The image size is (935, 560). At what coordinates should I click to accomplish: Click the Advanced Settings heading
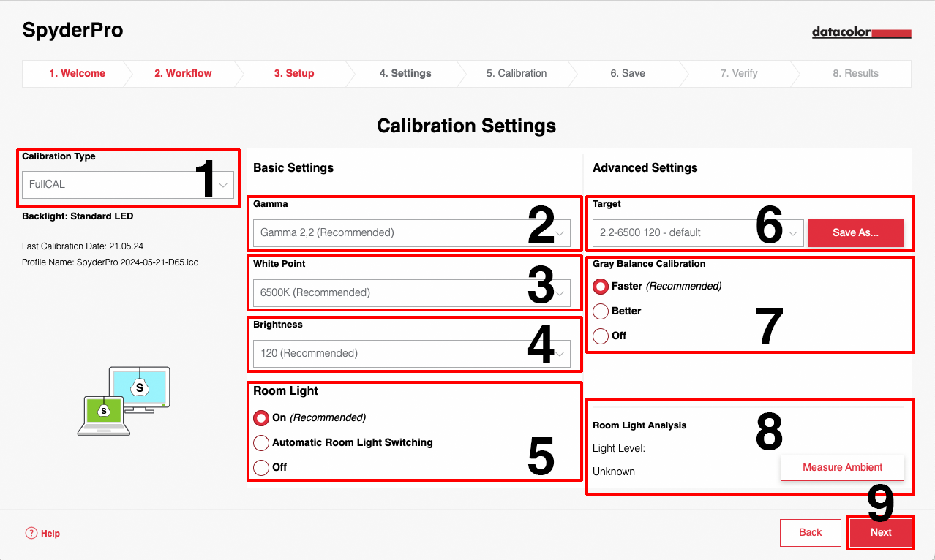pos(645,168)
